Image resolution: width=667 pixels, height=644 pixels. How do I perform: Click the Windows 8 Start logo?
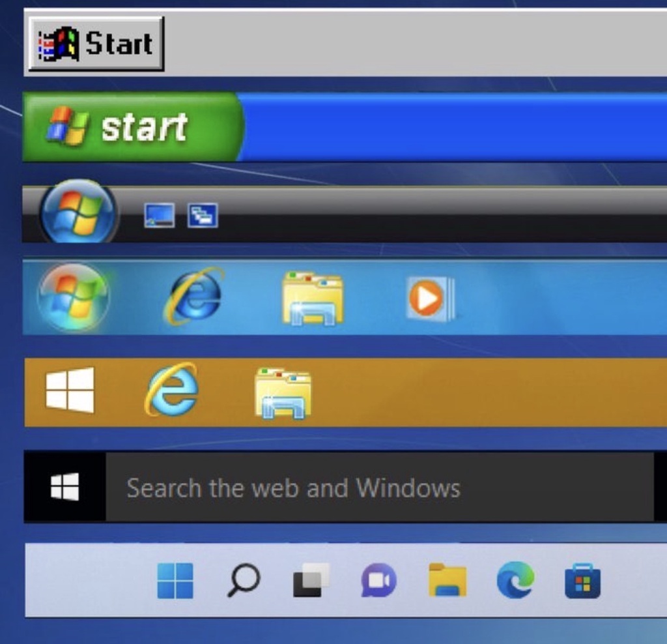(70, 390)
